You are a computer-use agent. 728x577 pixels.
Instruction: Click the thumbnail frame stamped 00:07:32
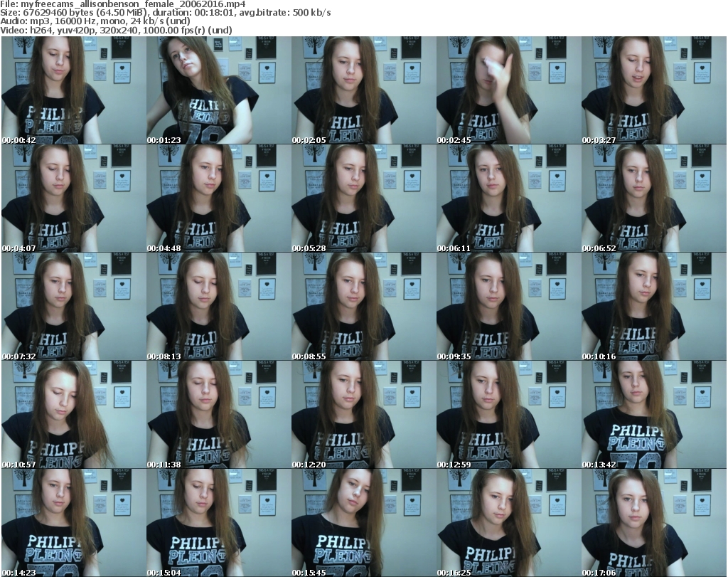(x=74, y=307)
